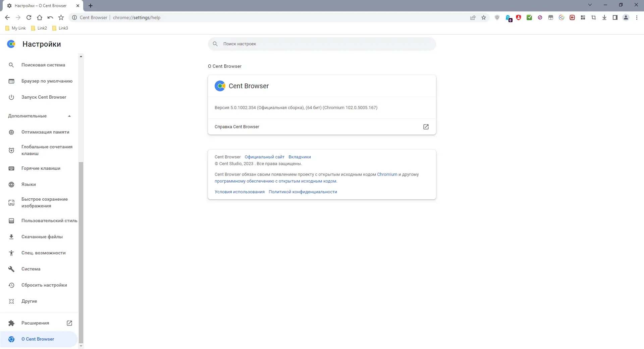
Task: Open the red shield user extension icon
Action: point(519,17)
